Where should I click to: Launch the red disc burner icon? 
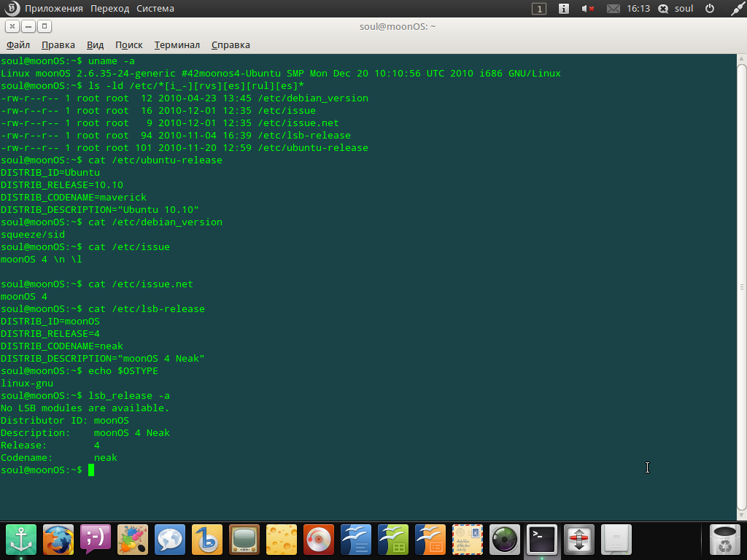(318, 540)
